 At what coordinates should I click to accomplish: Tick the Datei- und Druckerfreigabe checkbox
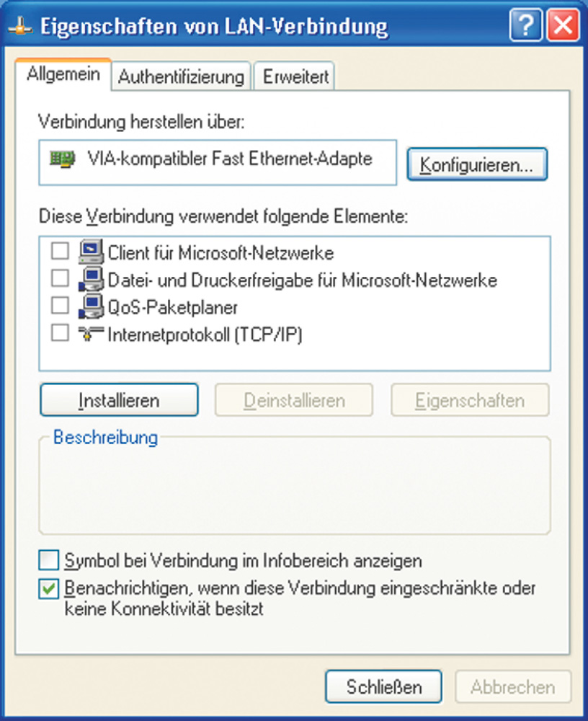click(61, 278)
